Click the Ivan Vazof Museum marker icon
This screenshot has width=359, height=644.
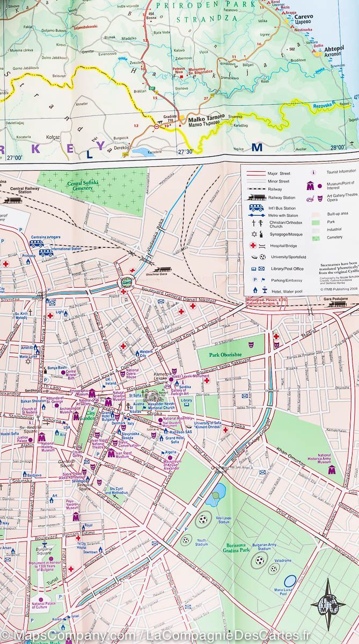(x=111, y=454)
